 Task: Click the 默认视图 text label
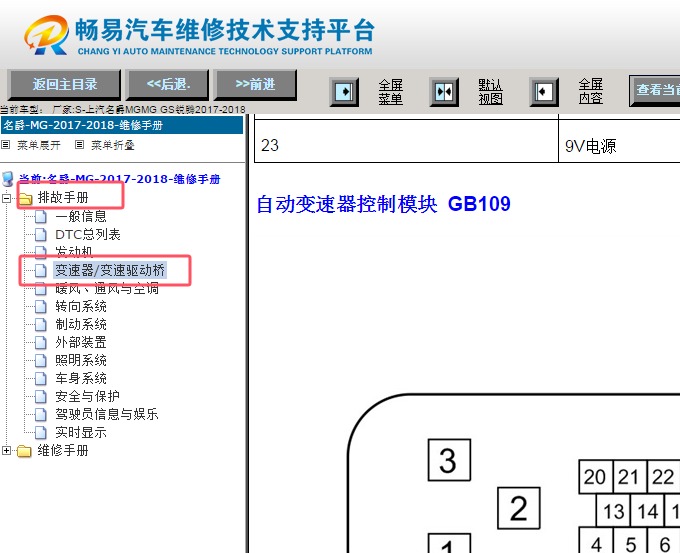tap(490, 92)
